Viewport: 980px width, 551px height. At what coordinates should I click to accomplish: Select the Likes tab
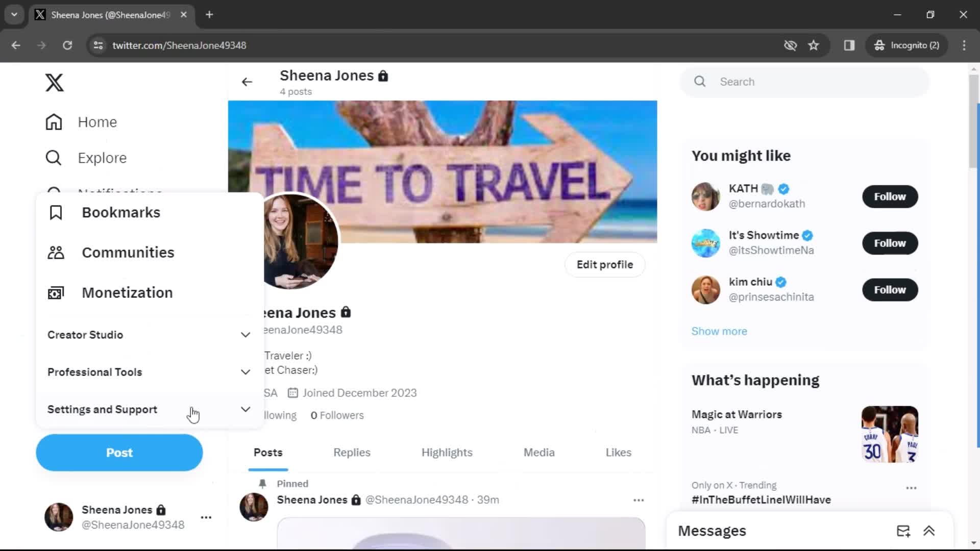click(x=619, y=452)
